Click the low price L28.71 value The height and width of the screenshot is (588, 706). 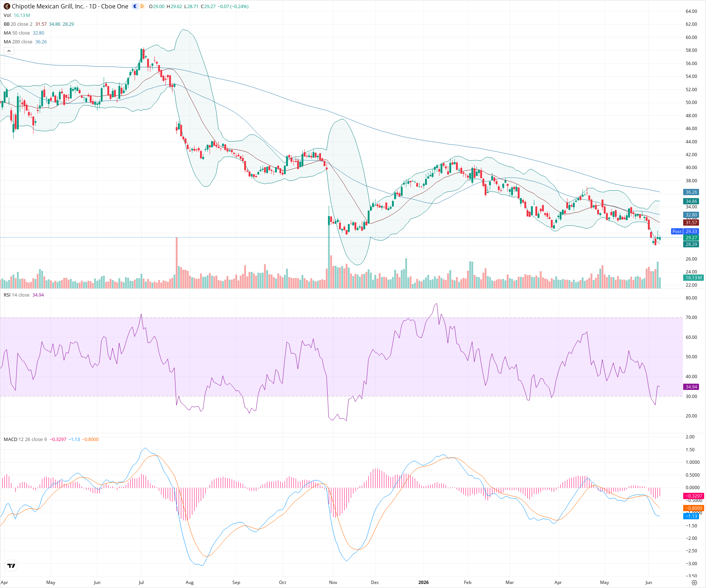pos(192,7)
